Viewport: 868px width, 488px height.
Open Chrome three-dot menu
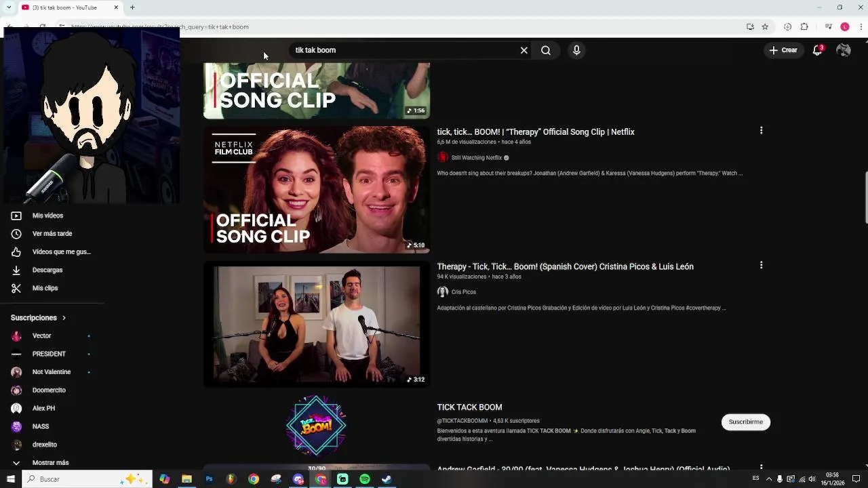tap(860, 27)
